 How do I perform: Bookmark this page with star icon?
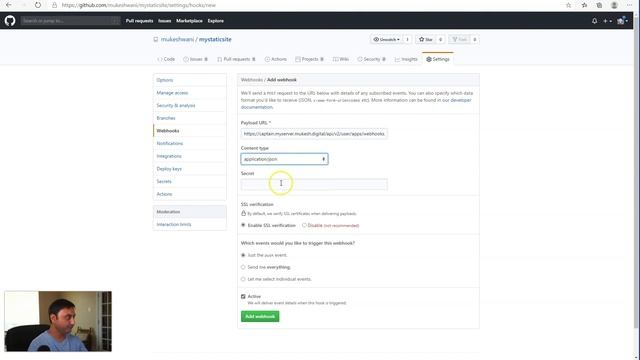point(568,5)
